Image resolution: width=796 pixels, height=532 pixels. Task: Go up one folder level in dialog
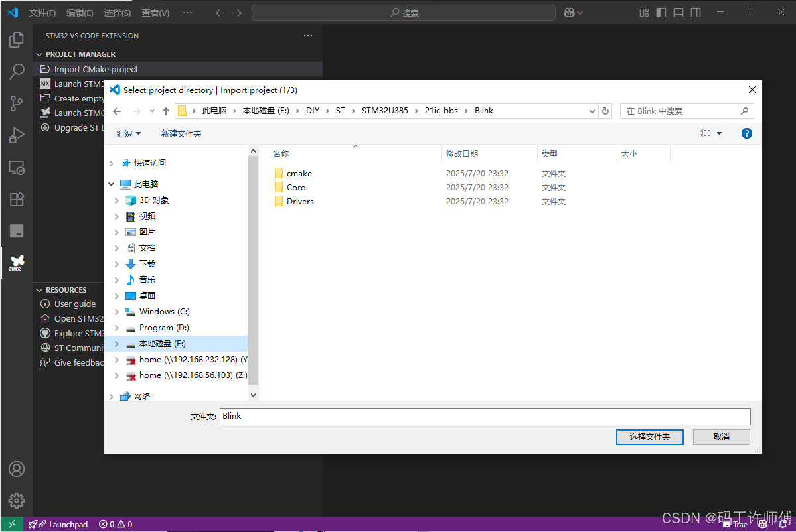(x=166, y=111)
